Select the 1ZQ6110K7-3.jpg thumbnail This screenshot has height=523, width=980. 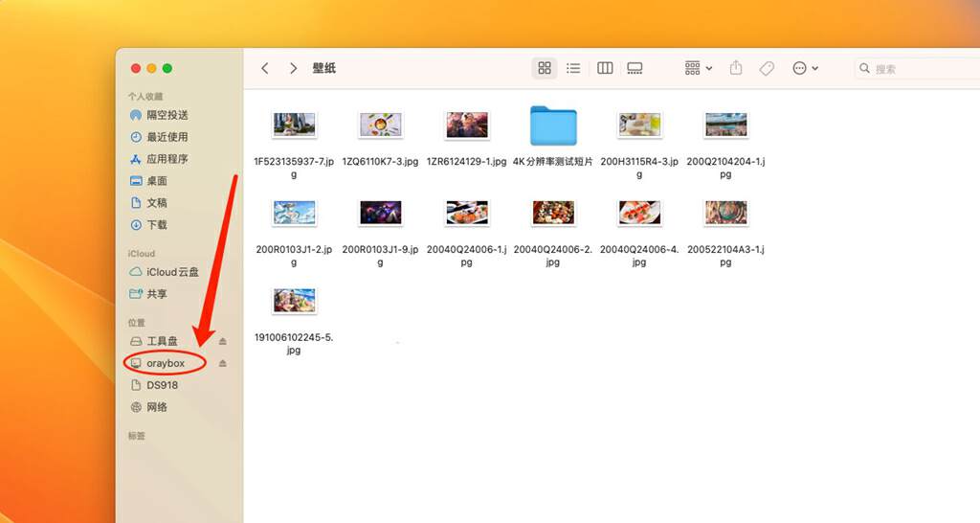point(380,125)
